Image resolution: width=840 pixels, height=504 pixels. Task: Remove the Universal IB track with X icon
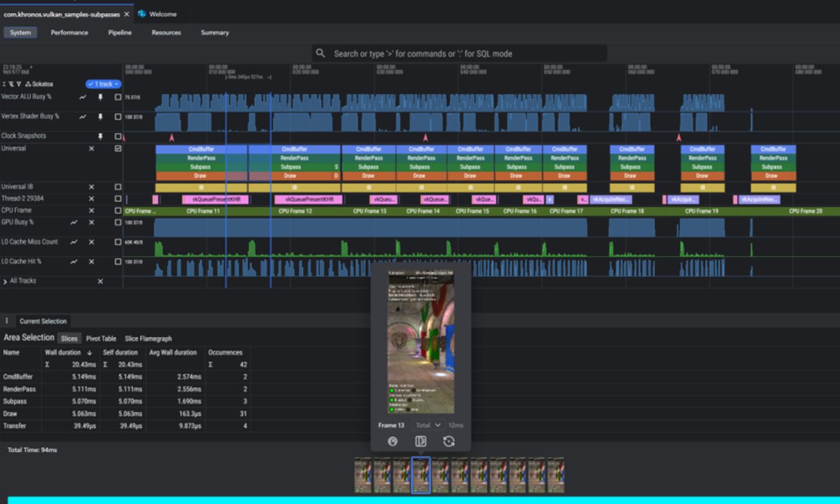point(91,187)
